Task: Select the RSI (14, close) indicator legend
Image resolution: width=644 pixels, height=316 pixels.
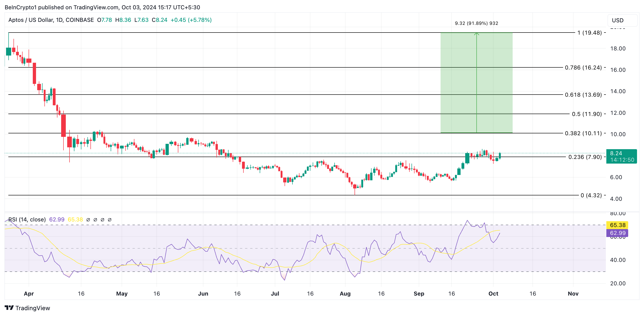Action: coord(27,220)
